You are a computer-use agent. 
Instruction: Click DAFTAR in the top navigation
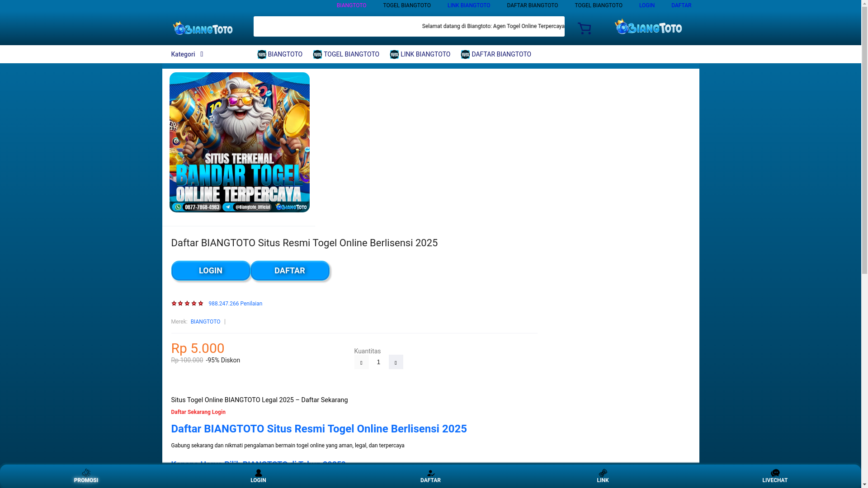(681, 5)
